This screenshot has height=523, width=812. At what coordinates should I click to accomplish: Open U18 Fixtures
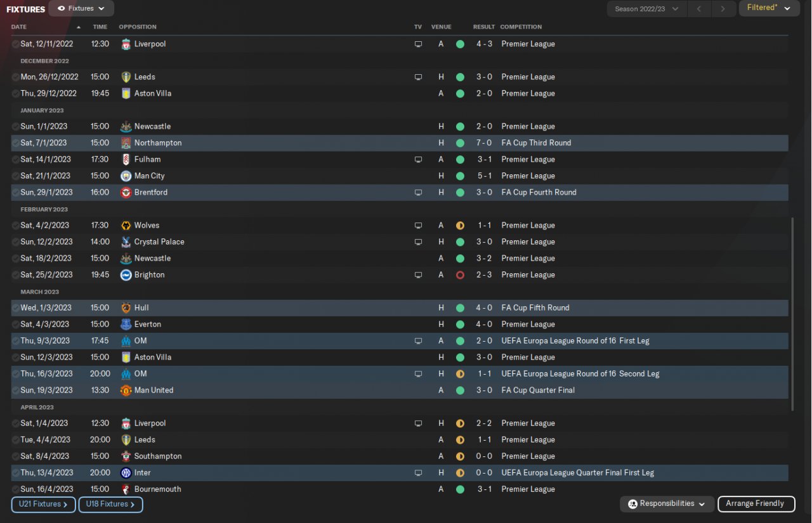(x=110, y=505)
